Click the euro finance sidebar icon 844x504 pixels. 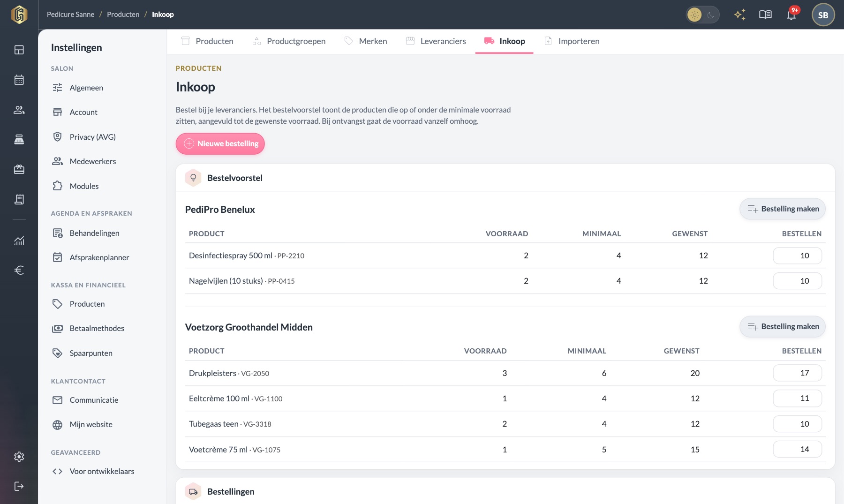(x=19, y=270)
